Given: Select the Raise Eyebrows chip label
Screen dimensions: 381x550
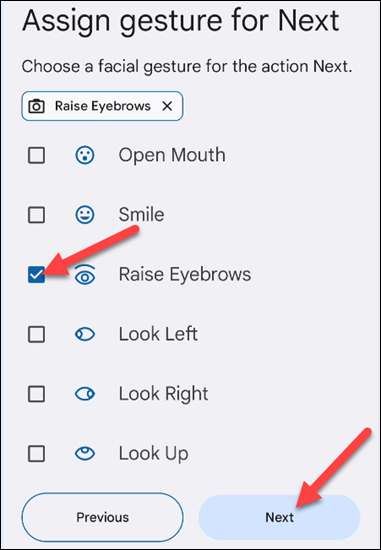Looking at the screenshot, I should 103,106.
